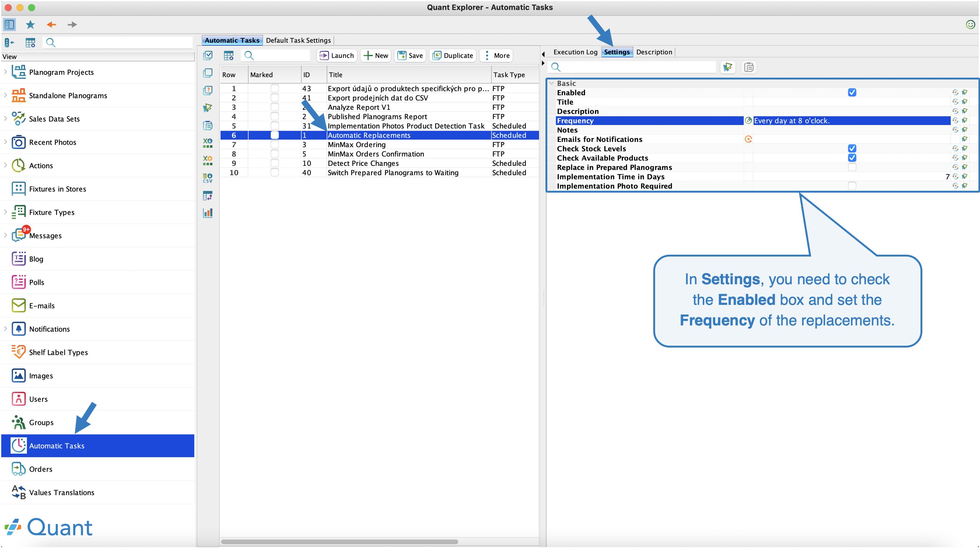Screen dimensions: 980x548
Task: Expand the Actions tree node
Action: [x=5, y=165]
